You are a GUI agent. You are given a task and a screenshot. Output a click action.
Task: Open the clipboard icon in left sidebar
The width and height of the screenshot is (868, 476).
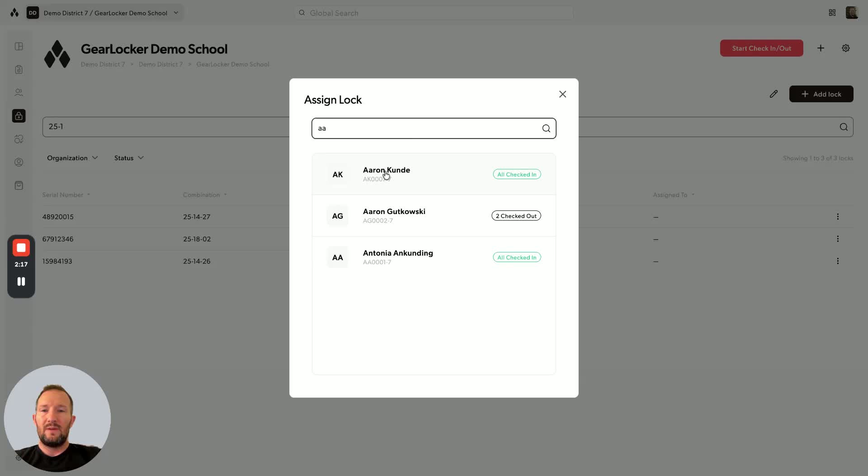[19, 70]
